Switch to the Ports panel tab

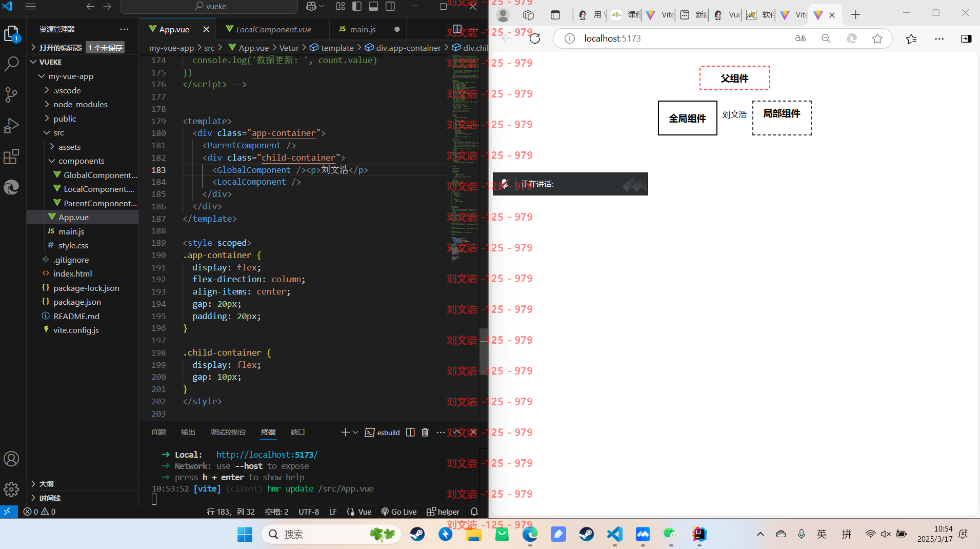(x=297, y=432)
